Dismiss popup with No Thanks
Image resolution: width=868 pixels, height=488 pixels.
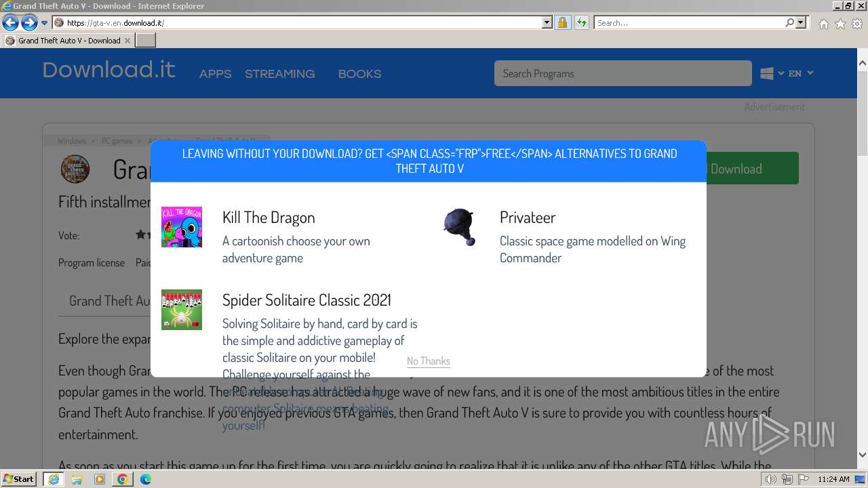(429, 361)
